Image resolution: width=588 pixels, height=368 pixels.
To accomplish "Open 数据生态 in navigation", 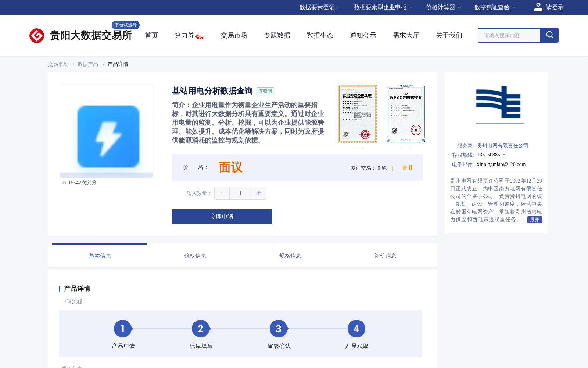I will (320, 35).
